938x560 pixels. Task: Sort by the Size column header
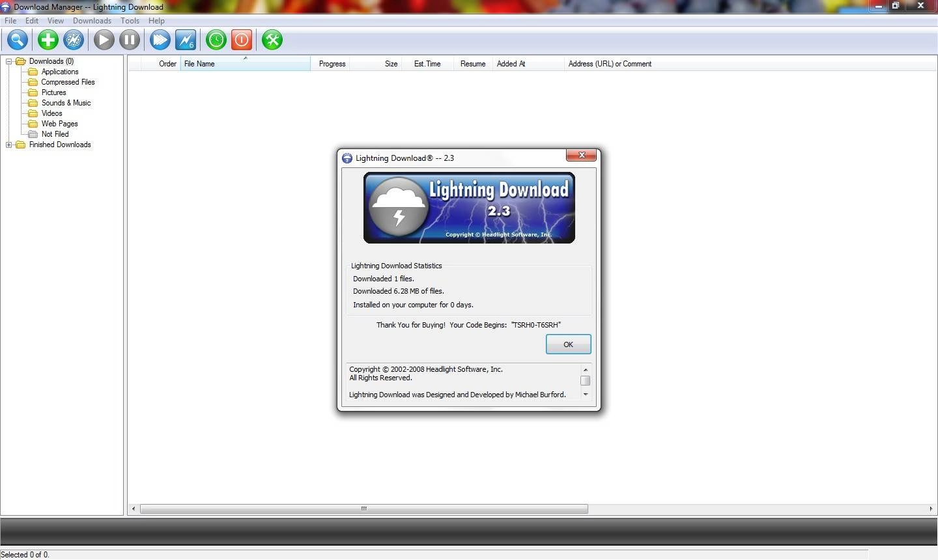[x=376, y=64]
